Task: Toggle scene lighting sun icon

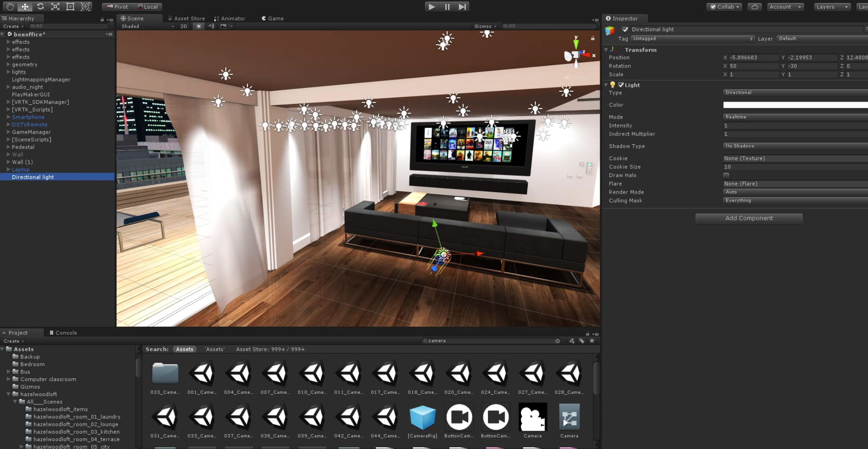Action: [199, 26]
